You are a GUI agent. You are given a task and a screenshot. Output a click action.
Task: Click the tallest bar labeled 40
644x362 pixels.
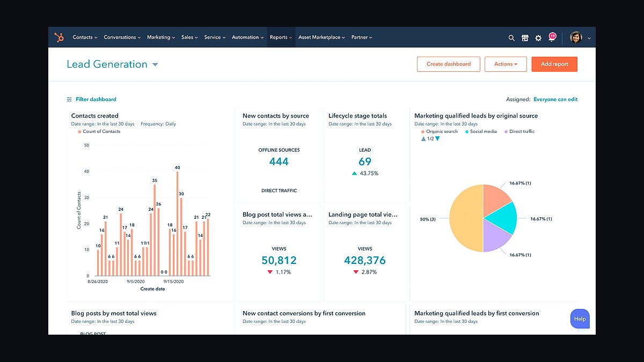[x=178, y=224]
